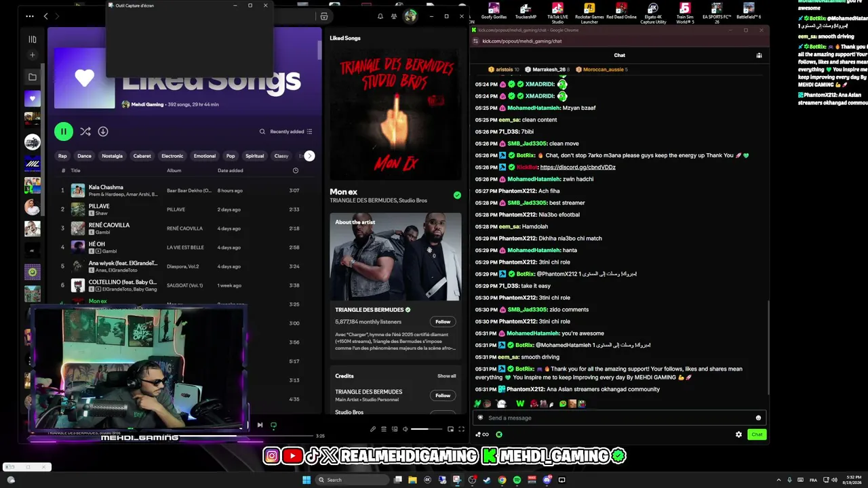Screen dimensions: 868x488
Task: Open Discord from the taskbar
Action: [547, 480]
